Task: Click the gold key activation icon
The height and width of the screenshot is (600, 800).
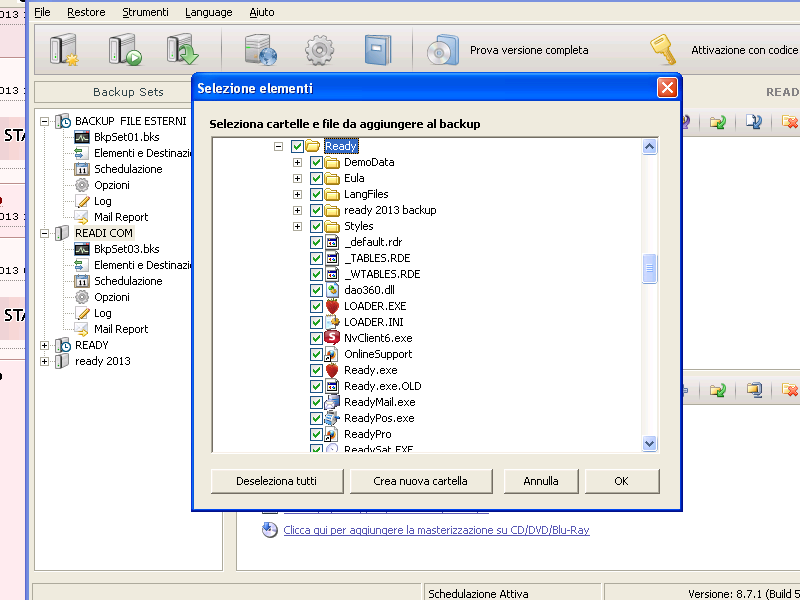Action: click(663, 49)
